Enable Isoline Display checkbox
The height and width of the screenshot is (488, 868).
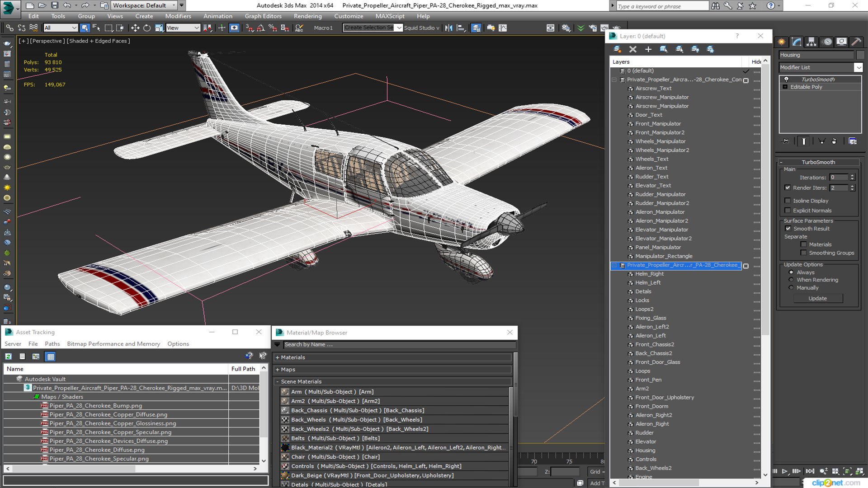coord(788,201)
